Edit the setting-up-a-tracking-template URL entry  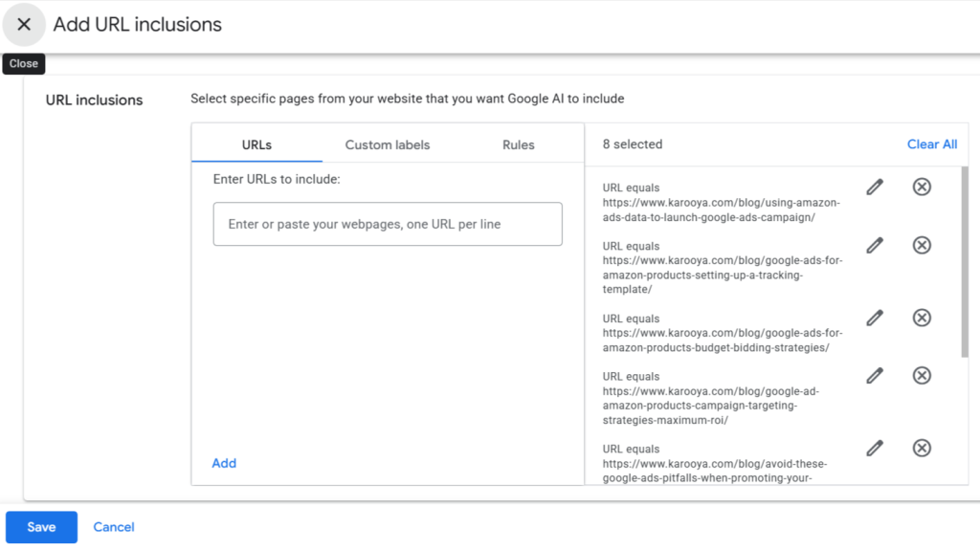(875, 246)
